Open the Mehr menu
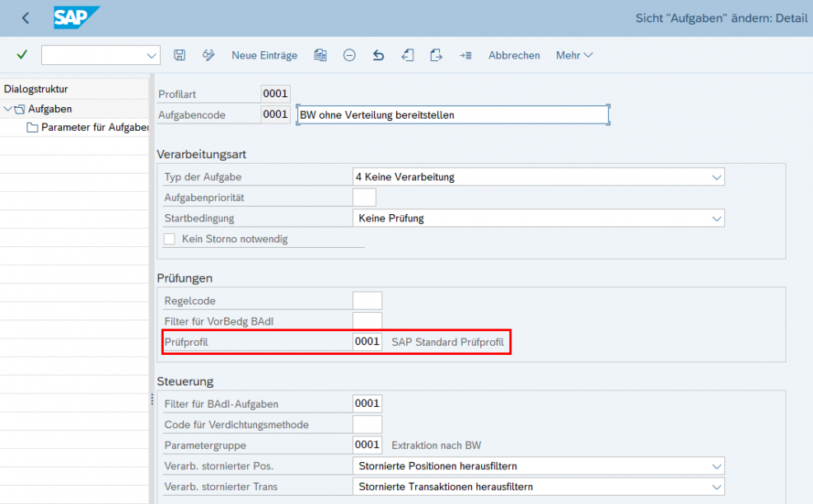The height and width of the screenshot is (504, 813). click(574, 55)
